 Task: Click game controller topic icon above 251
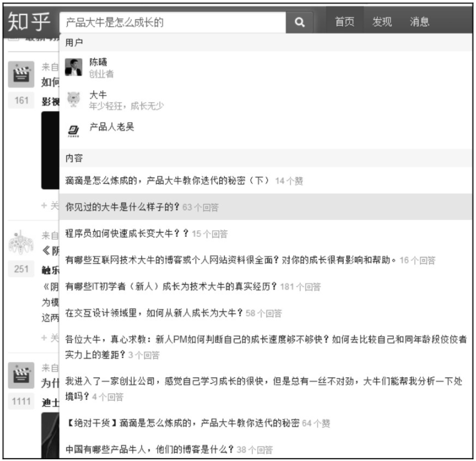coord(21,243)
